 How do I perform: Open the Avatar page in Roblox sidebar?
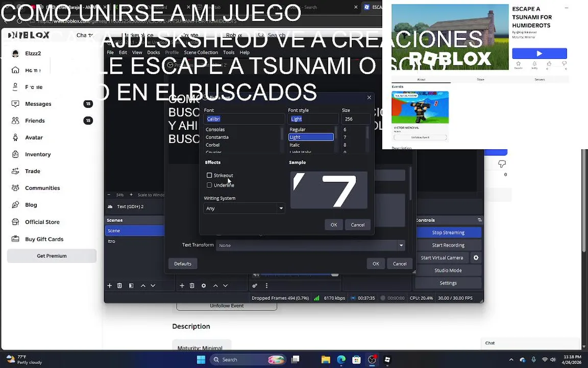(x=34, y=137)
